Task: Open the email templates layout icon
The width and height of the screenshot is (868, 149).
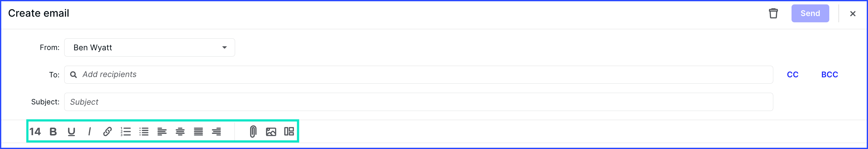Action: pos(289,131)
